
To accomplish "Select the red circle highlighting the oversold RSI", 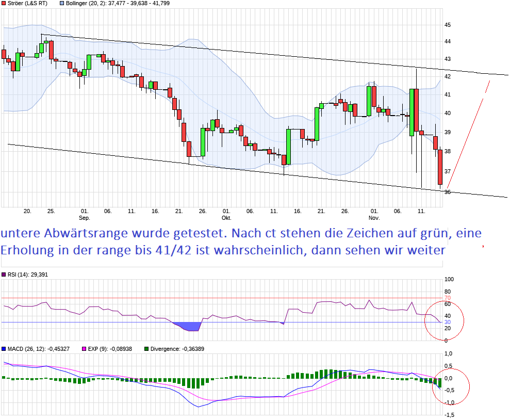I will point(443,321).
